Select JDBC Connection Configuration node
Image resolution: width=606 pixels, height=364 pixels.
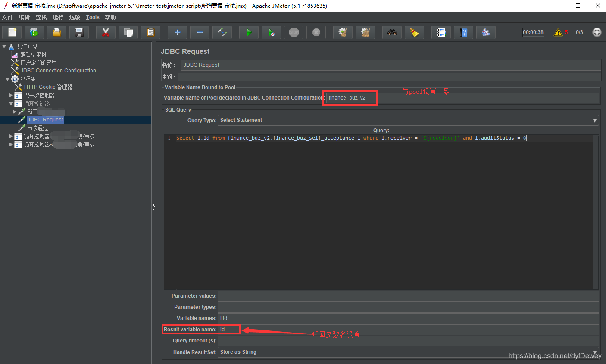click(58, 71)
